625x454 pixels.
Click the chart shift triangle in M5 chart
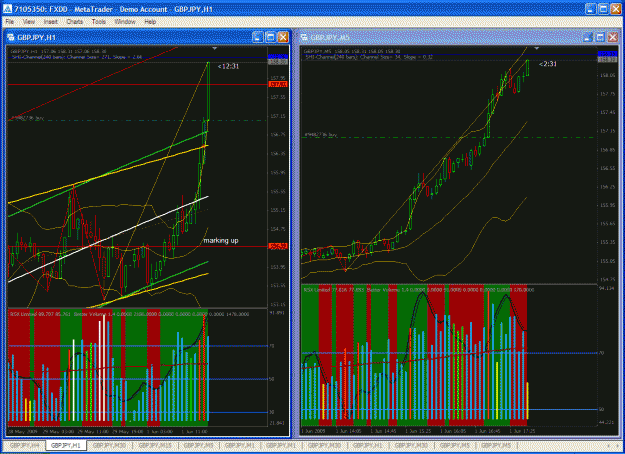click(x=537, y=49)
